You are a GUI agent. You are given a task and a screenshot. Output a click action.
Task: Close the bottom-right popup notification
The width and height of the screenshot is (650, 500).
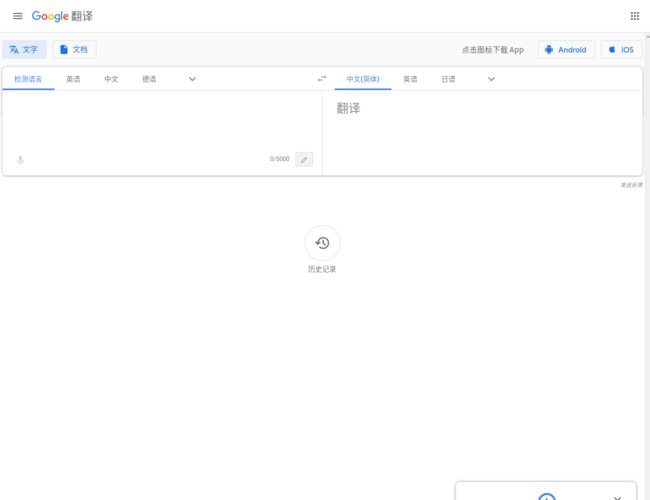617,498
